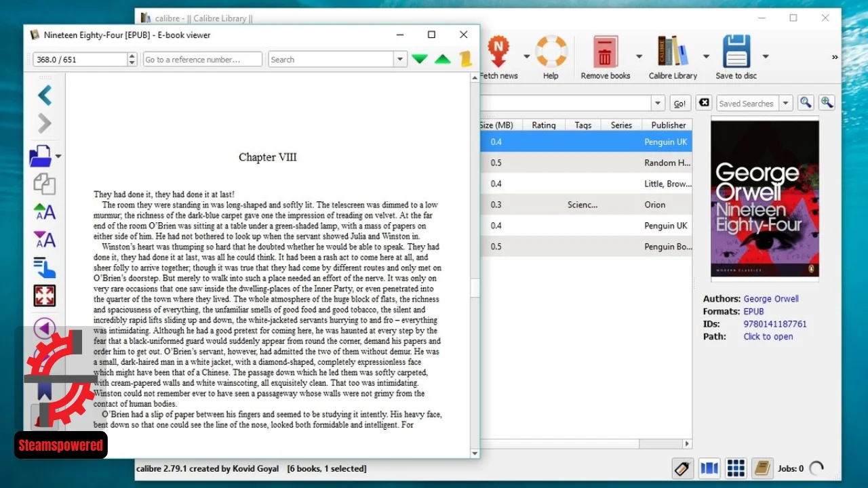The image size is (868, 488).
Task: Click the Remove books trash icon
Action: 606,52
